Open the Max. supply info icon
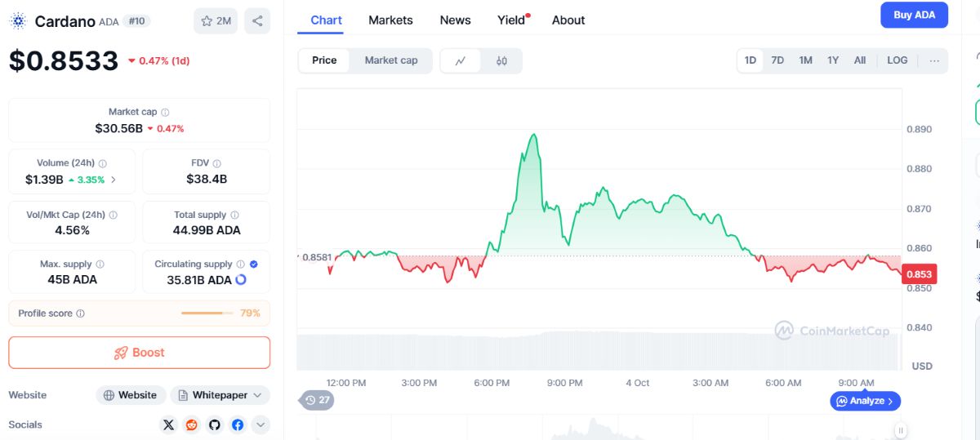 [x=100, y=264]
